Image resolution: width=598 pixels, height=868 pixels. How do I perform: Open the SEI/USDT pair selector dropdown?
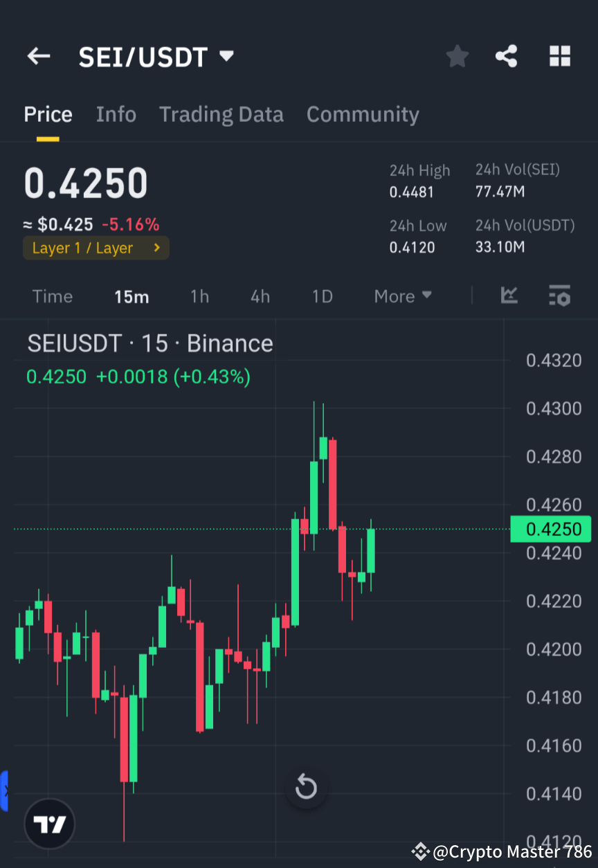point(157,56)
